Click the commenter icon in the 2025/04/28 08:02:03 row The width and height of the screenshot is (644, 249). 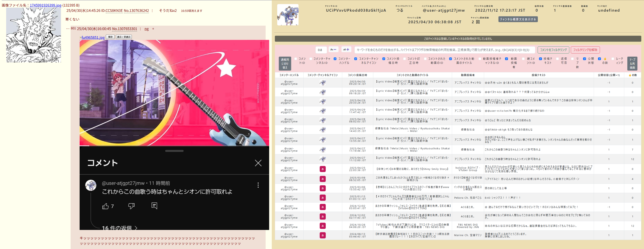322,120
